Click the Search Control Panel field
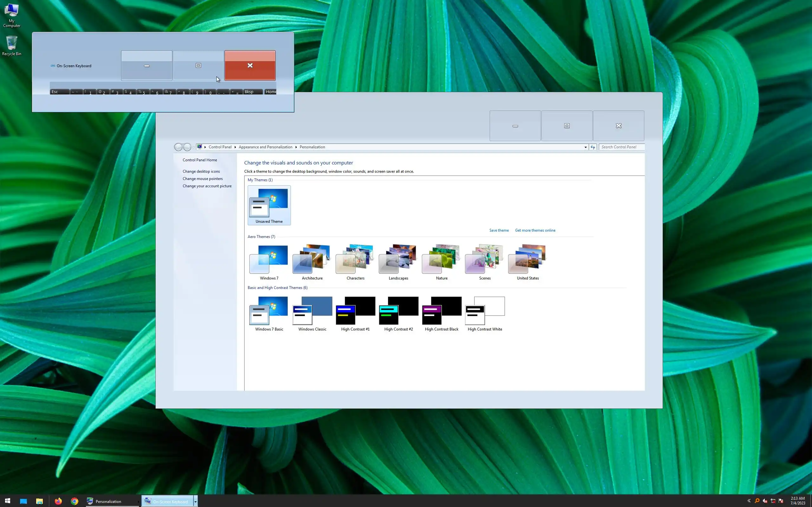The width and height of the screenshot is (812, 507). coord(621,147)
